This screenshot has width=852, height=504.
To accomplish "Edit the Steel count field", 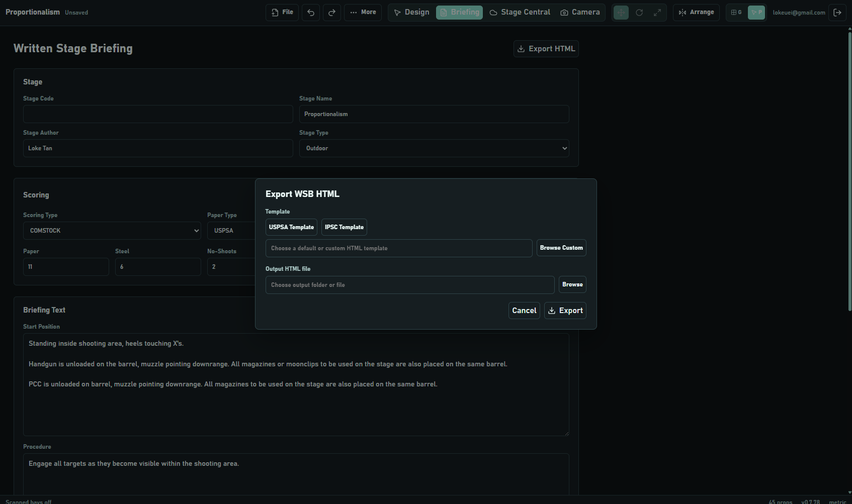I will click(158, 267).
